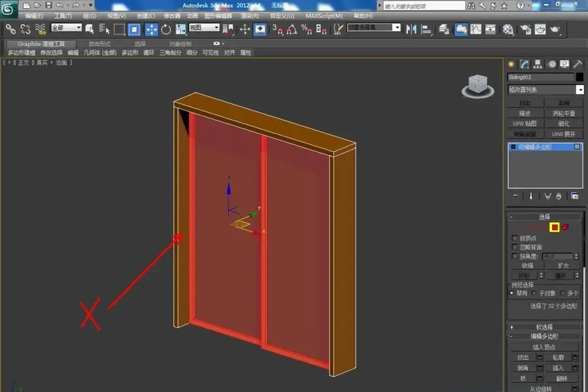Switch to the Utilities command panel tab

coord(578,64)
